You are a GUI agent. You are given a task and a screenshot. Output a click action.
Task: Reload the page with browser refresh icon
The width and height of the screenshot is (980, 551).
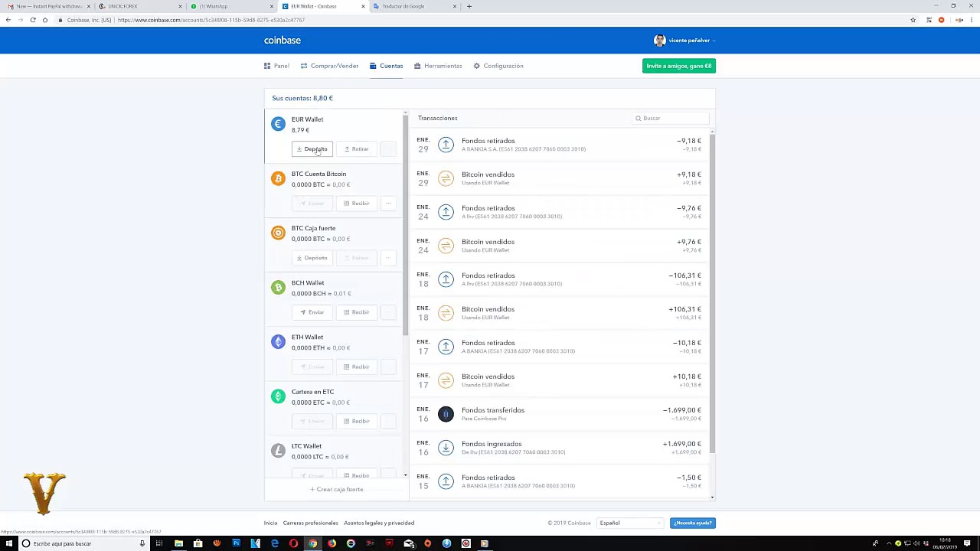click(33, 20)
